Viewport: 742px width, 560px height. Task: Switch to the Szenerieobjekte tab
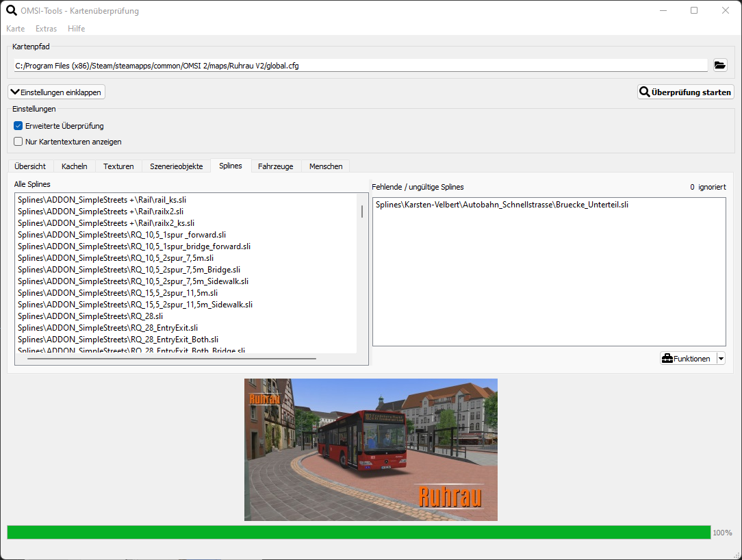(176, 166)
